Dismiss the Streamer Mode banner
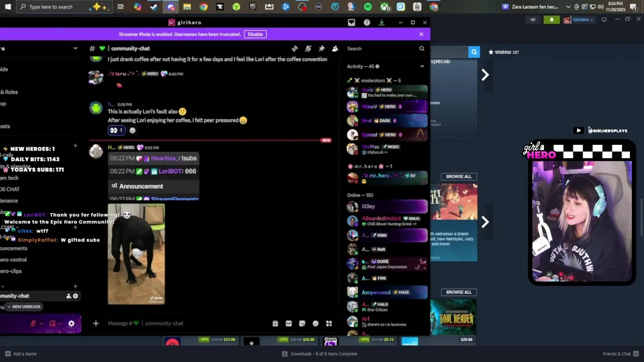The image size is (644, 362). (421, 34)
